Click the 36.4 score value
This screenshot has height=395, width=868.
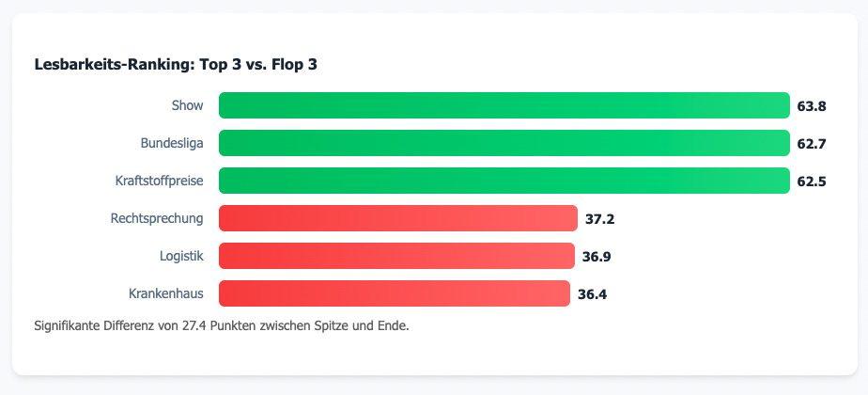pos(592,294)
